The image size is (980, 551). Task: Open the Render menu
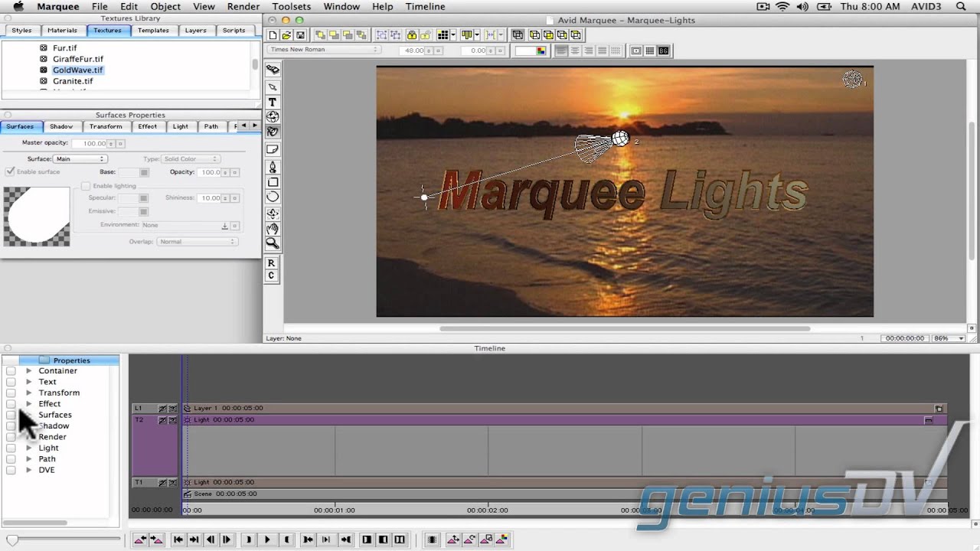coord(243,6)
